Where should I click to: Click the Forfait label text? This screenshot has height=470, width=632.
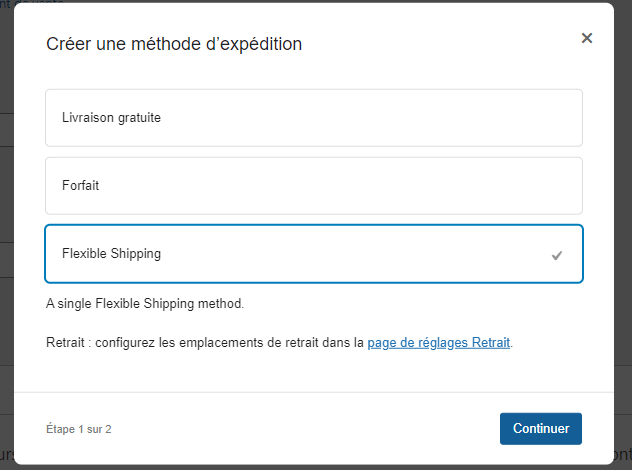(80, 186)
